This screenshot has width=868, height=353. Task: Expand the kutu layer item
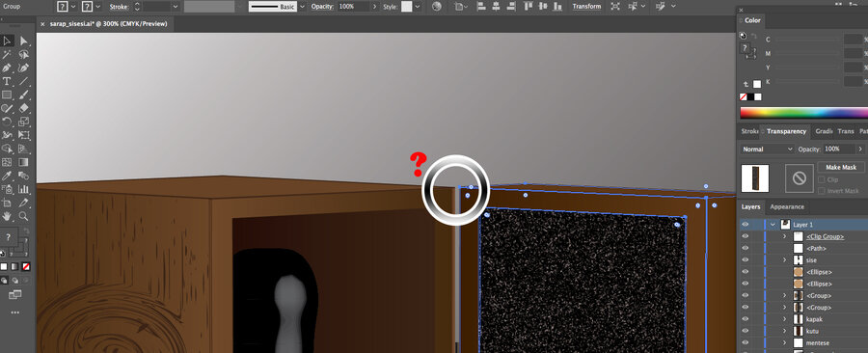(x=784, y=331)
